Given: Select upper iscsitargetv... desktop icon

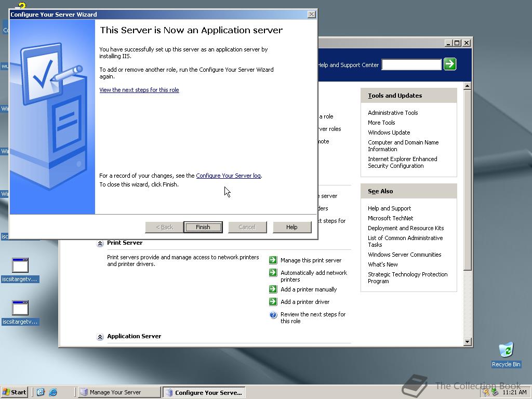Looking at the screenshot, I should (20, 270).
